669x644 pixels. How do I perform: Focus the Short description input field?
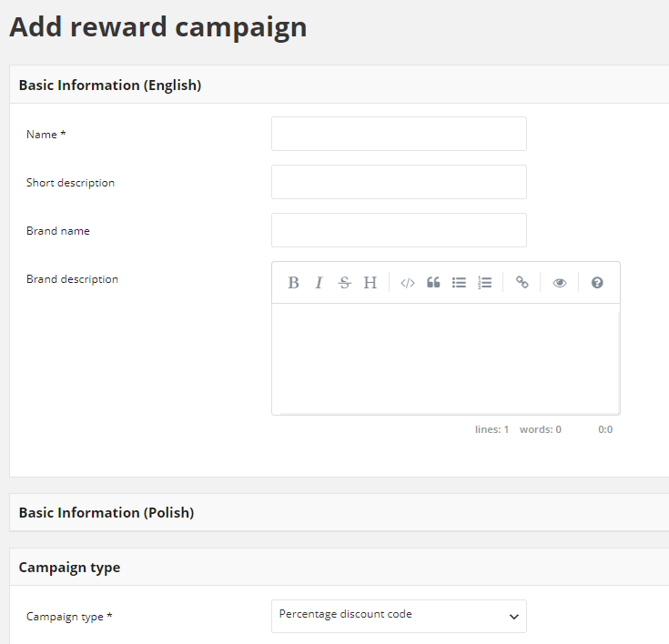pos(399,182)
